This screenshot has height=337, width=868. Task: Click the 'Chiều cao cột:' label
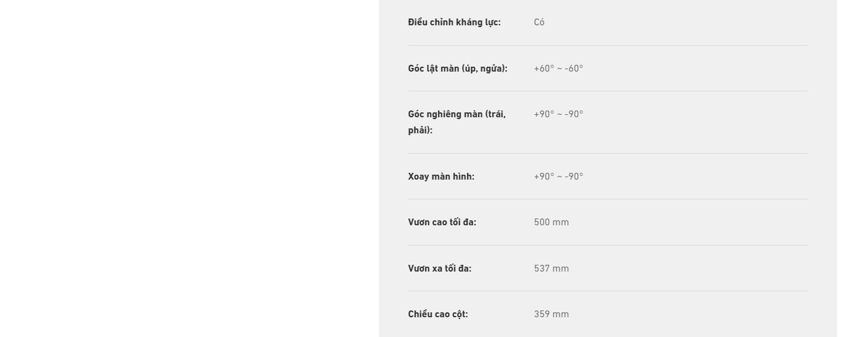[438, 314]
